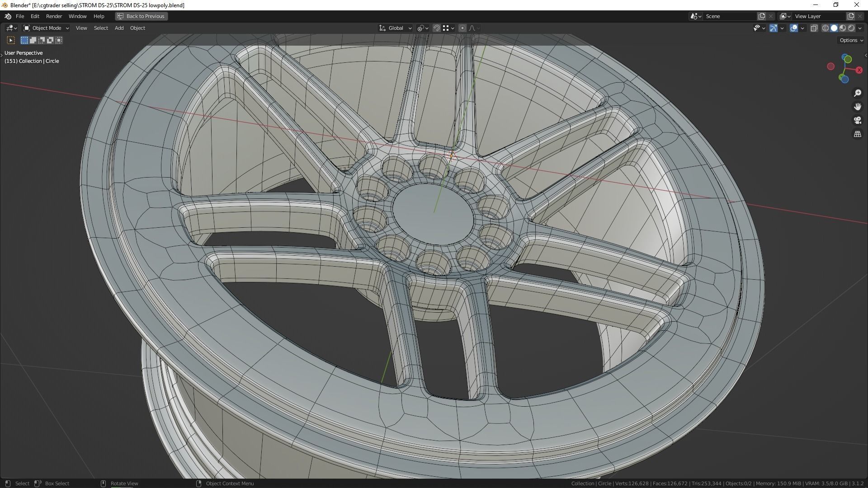Image resolution: width=868 pixels, height=488 pixels.
Task: Click the Blender logo icon
Action: tap(8, 16)
